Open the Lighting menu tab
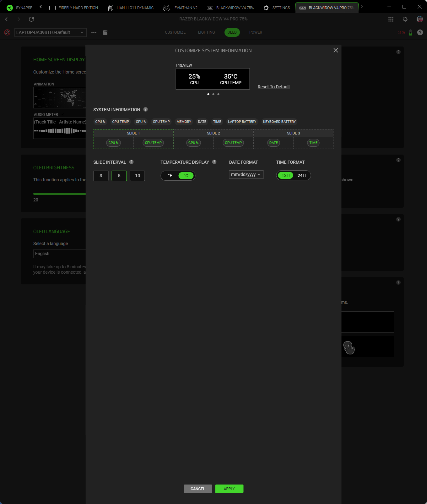Viewport: 427px width, 504px height. pyautogui.click(x=207, y=32)
